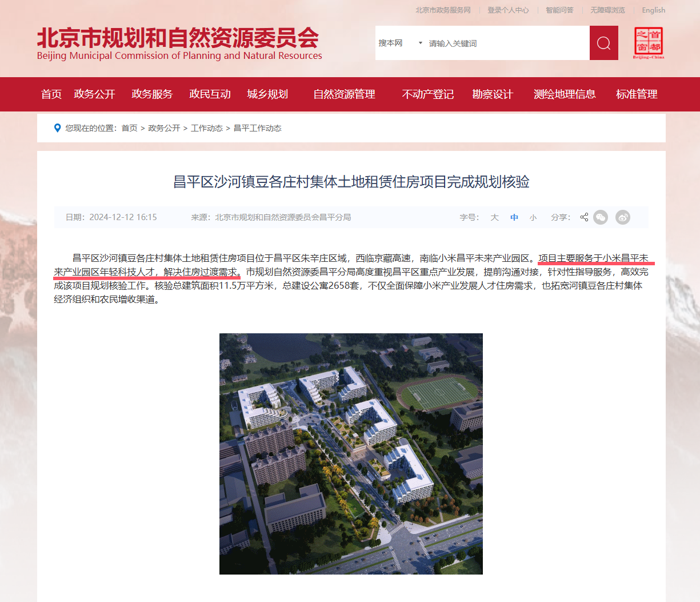Open the 政务公开 menu item
The image size is (700, 602).
coord(95,94)
